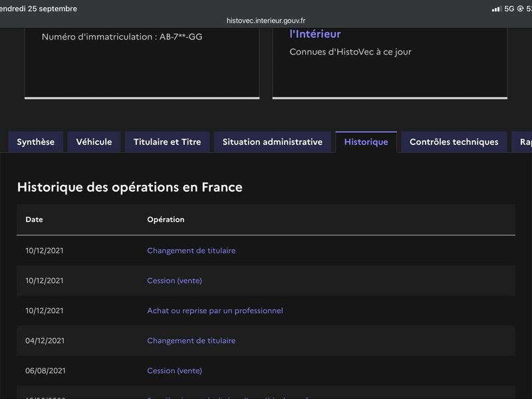The height and width of the screenshot is (399, 532).
Task: Open Changement de titulaire dated 04/12/2021
Action: 192,340
